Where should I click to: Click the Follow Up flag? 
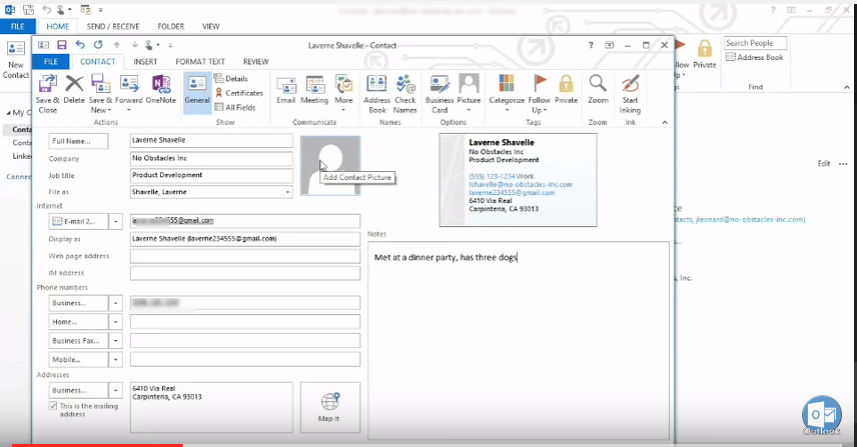tap(539, 94)
